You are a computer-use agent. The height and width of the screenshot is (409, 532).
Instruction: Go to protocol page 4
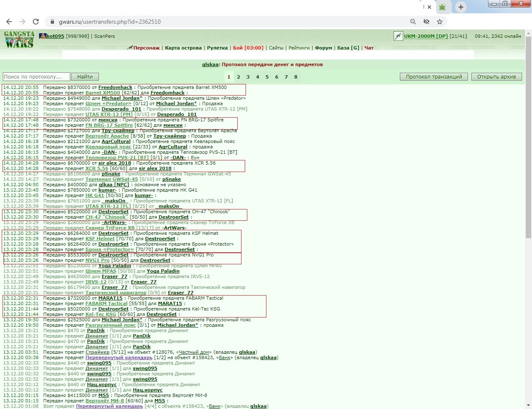point(258,77)
